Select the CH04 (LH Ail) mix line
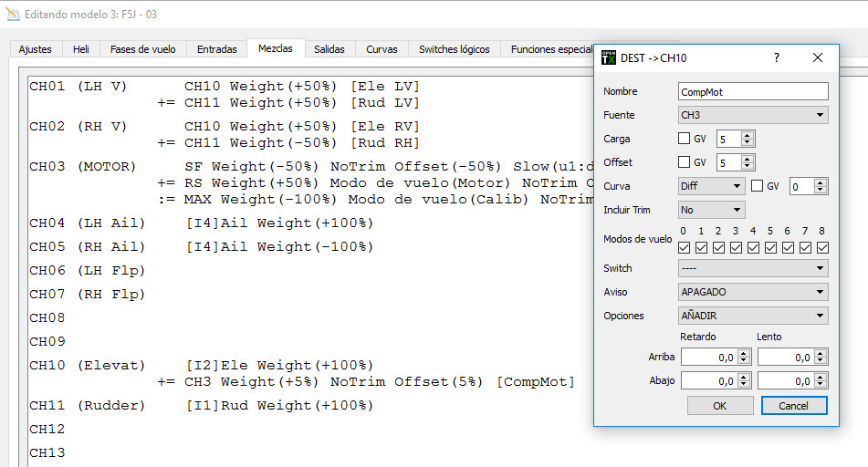This screenshot has height=467, width=868. tap(201, 223)
